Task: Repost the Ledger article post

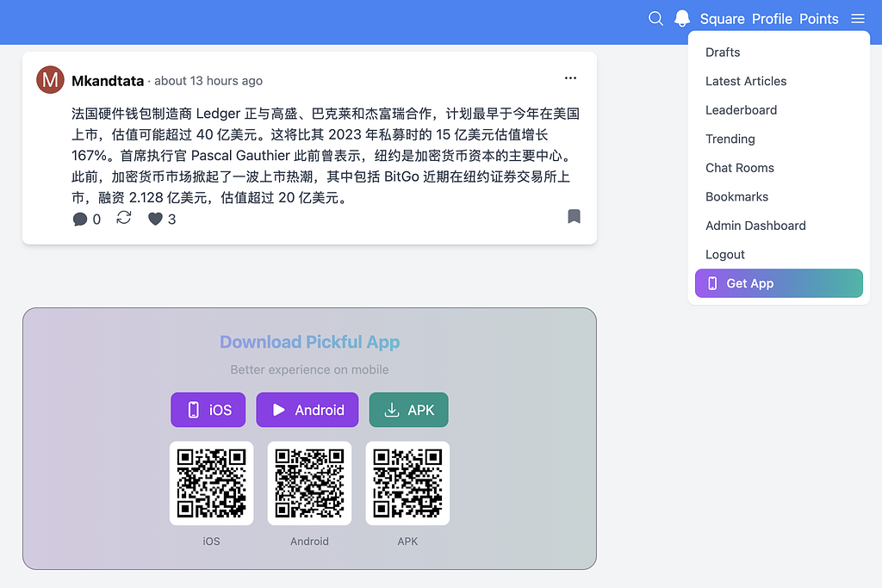Action: (x=124, y=218)
